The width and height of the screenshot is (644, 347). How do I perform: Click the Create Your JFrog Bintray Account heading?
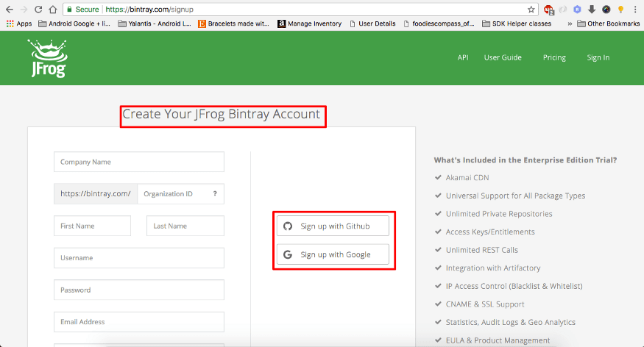221,114
